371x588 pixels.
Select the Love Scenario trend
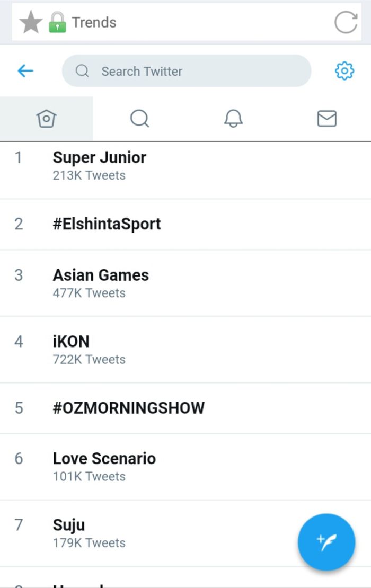pyautogui.click(x=104, y=459)
